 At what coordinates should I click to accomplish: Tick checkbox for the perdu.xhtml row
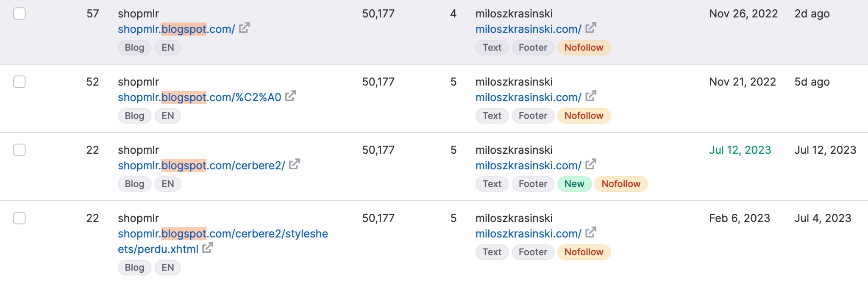tap(19, 218)
